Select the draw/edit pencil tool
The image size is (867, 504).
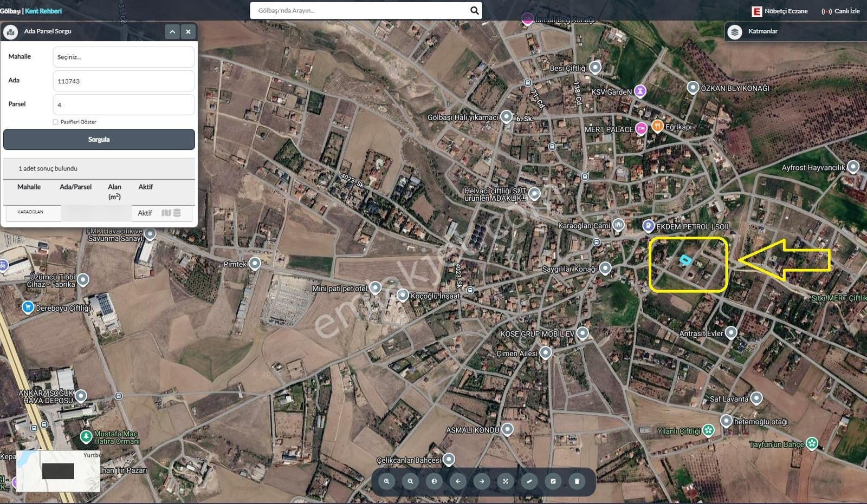(553, 481)
